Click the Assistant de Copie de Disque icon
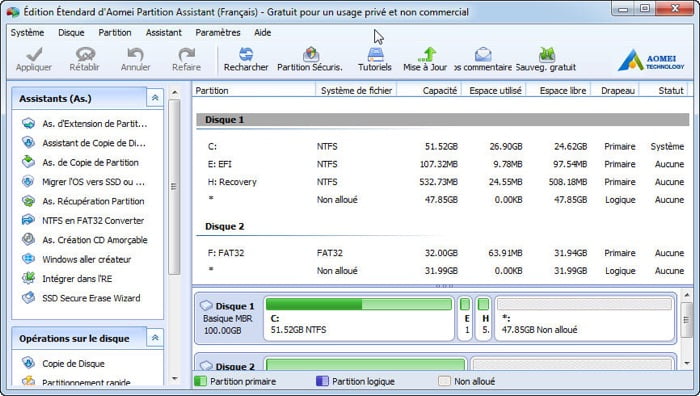This screenshot has height=396, width=700. point(29,143)
